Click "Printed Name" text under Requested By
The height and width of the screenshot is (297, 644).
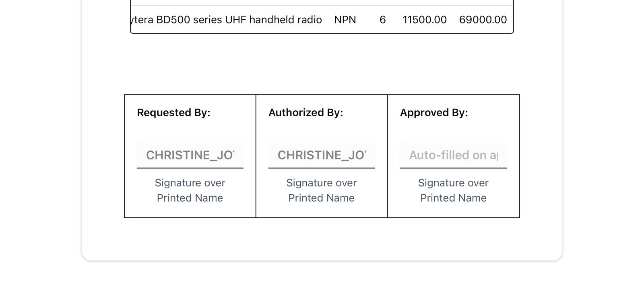[x=190, y=198]
